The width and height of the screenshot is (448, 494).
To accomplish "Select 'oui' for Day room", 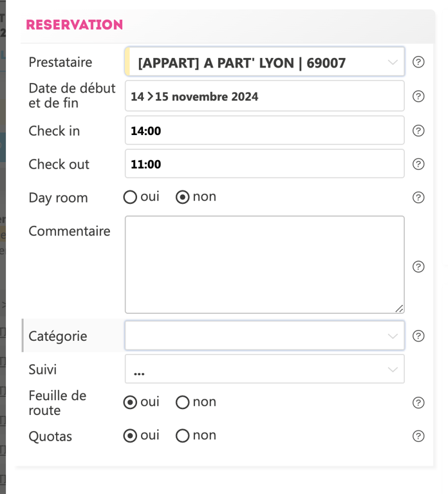I will [x=131, y=197].
